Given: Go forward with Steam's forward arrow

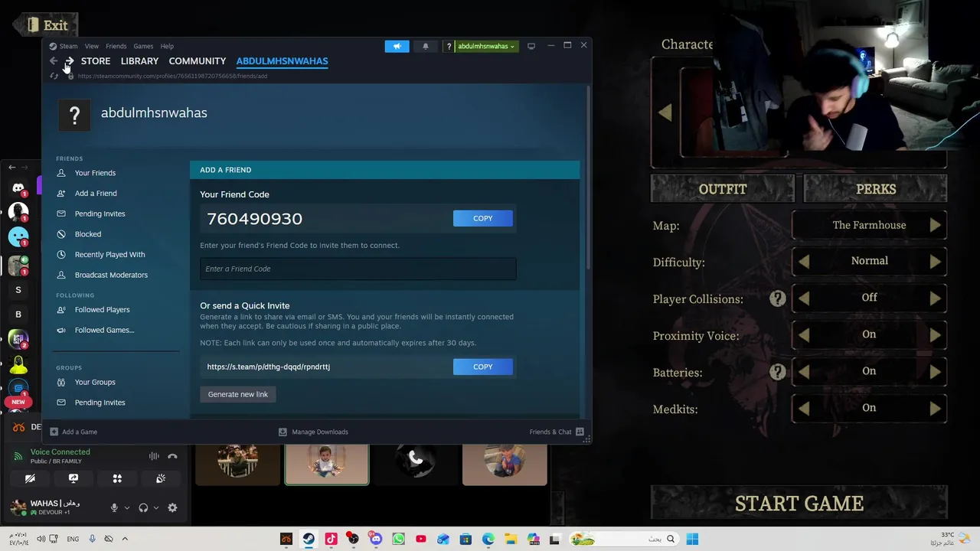Looking at the screenshot, I should [x=70, y=61].
